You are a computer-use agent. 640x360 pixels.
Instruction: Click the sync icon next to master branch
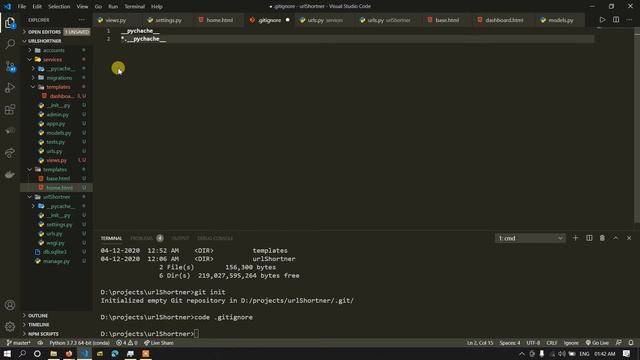40,343
